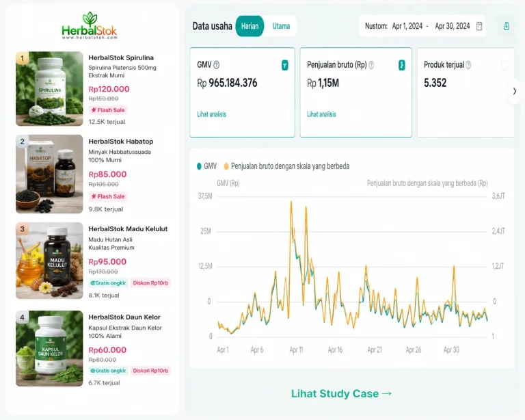Click the 9.8K terjual text
Screen dimensions: 525x420
coord(106,209)
